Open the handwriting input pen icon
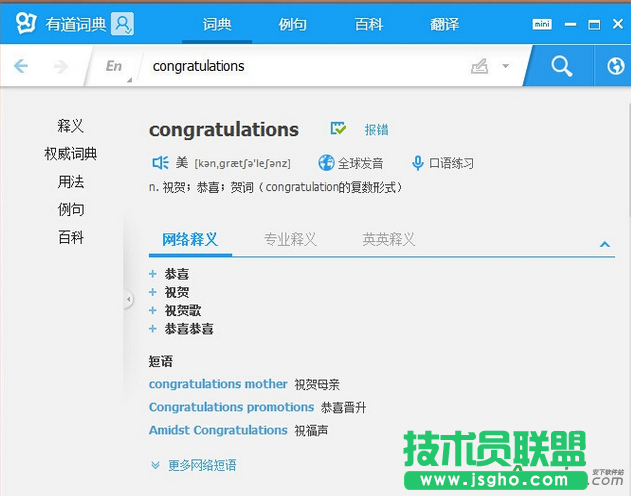Screen dimensions: 631x496 (480, 66)
